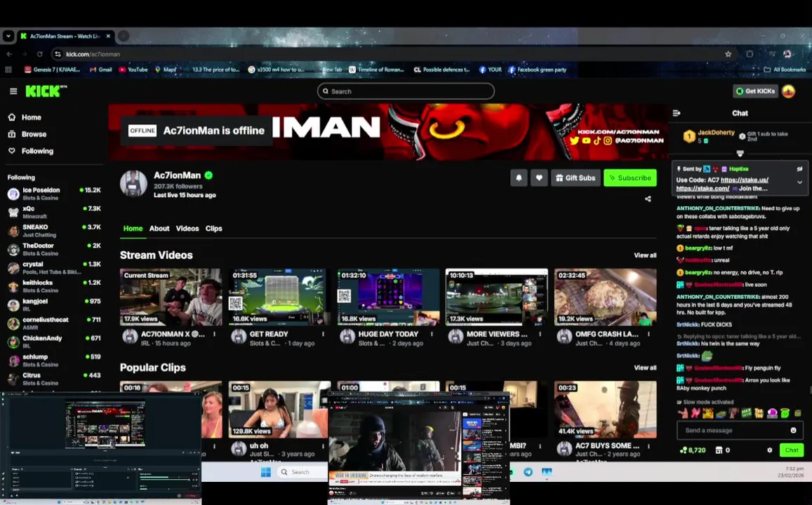
Task: Open options menu for MORE VIEWERS video
Action: coord(540,335)
